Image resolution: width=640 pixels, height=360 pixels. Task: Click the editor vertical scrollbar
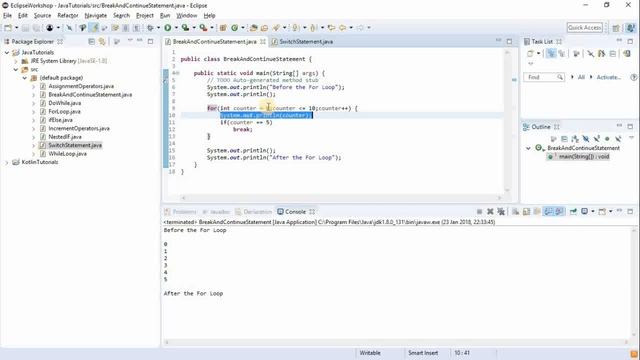(507, 121)
